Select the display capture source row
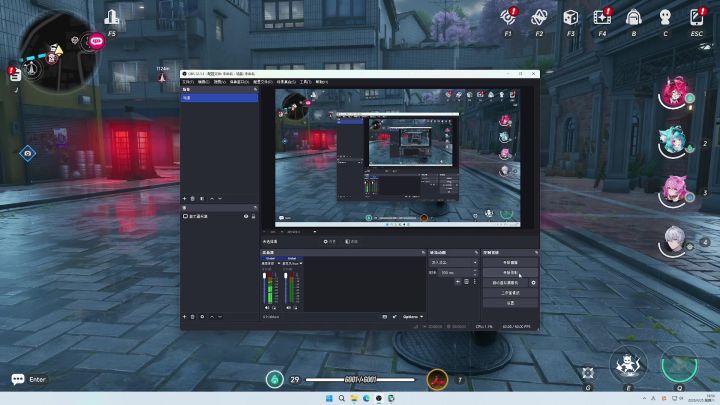Image resolution: width=720 pixels, height=405 pixels. tap(219, 216)
